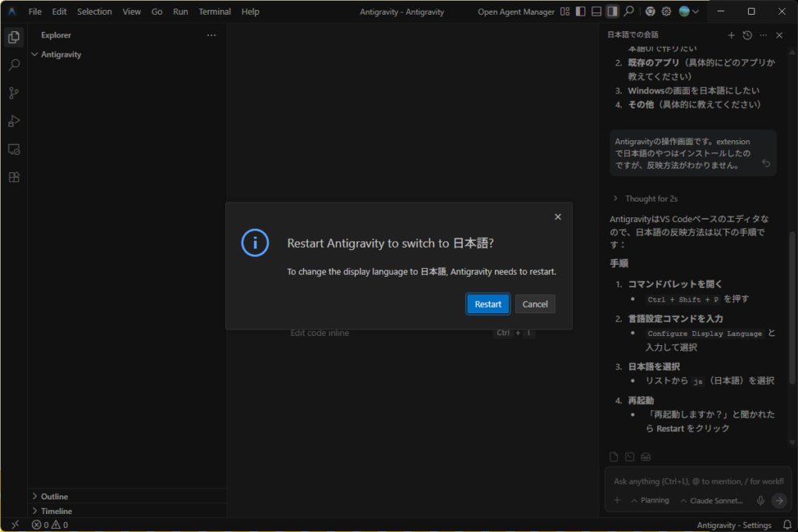Start a new conversation with plus icon
This screenshot has width=798, height=532.
(731, 35)
